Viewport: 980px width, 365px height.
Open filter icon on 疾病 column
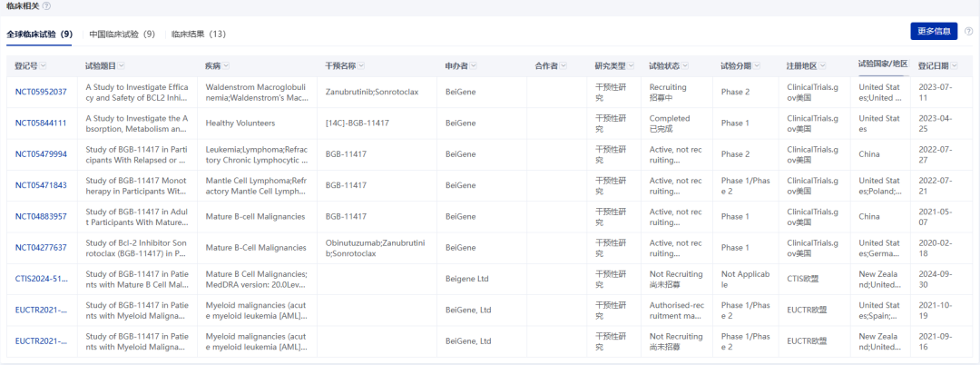(226, 66)
